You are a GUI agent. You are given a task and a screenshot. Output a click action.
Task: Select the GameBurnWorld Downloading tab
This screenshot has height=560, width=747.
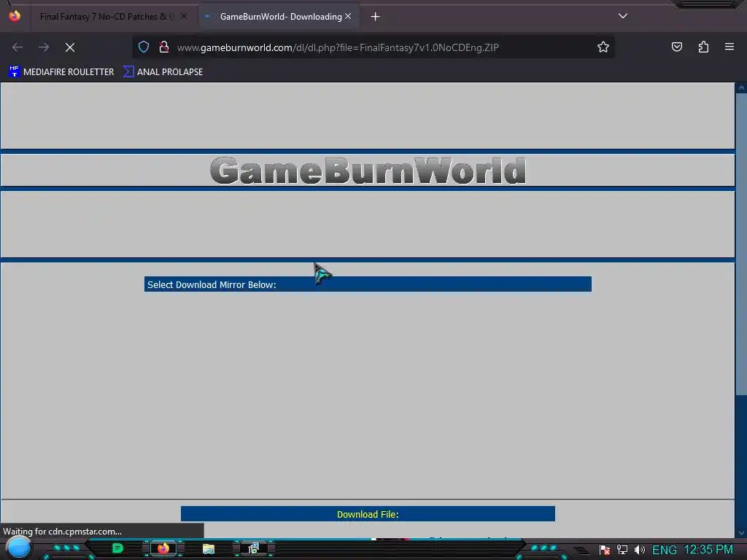[281, 17]
